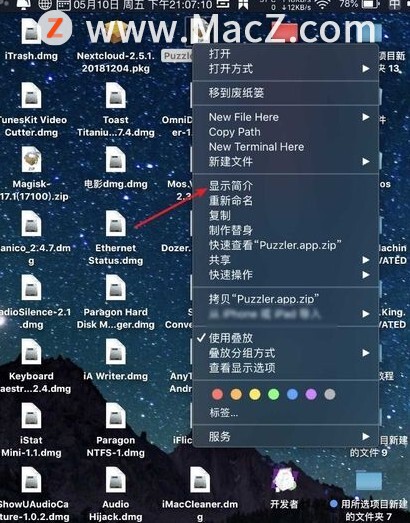
Task: Select the Toast Titanium dmg icon
Action: (115, 95)
